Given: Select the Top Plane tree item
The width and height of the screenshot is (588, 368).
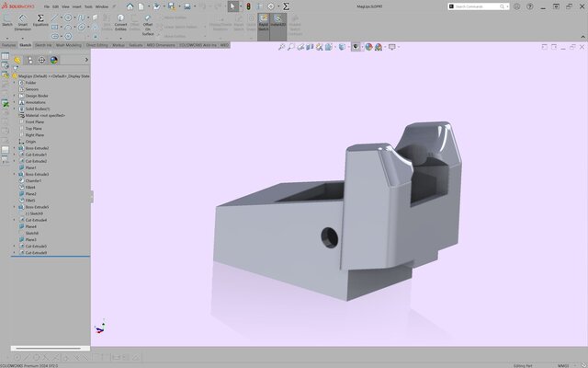Looking at the screenshot, I should pyautogui.click(x=35, y=128).
